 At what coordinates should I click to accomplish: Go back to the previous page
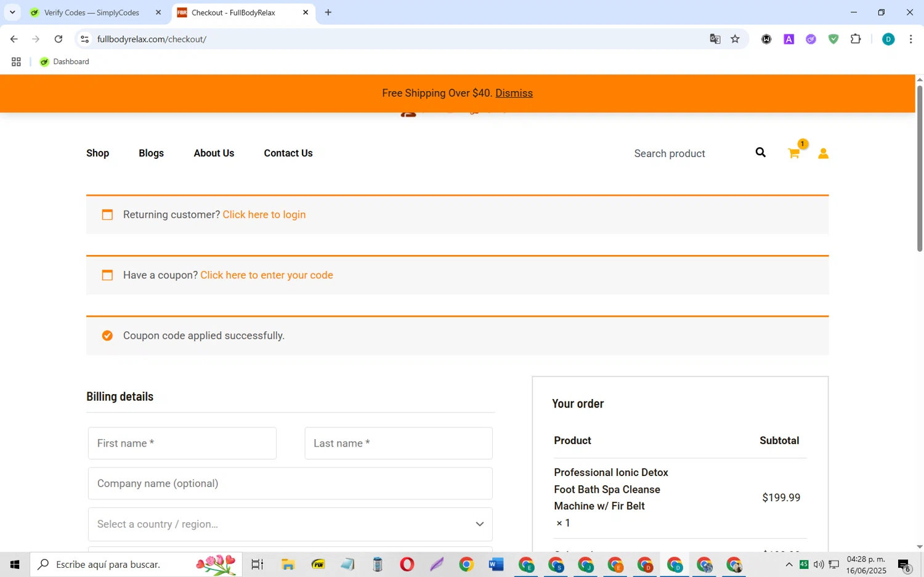[14, 39]
